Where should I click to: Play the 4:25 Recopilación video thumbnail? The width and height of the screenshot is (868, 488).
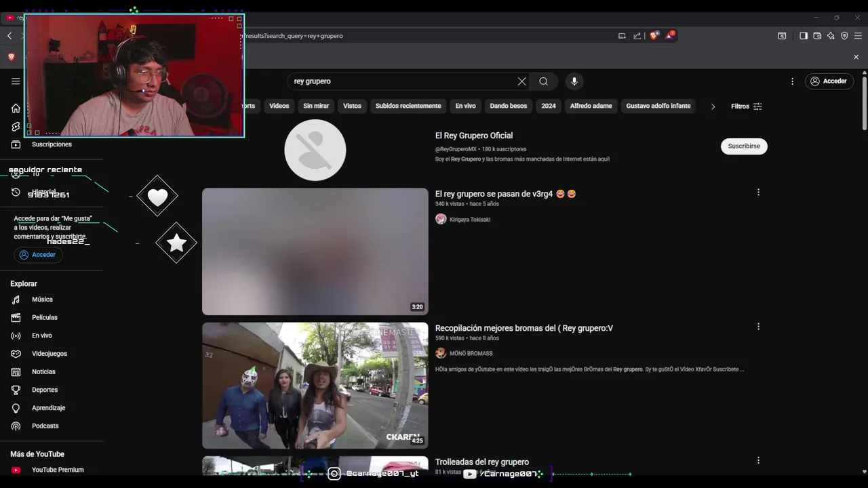(x=315, y=386)
